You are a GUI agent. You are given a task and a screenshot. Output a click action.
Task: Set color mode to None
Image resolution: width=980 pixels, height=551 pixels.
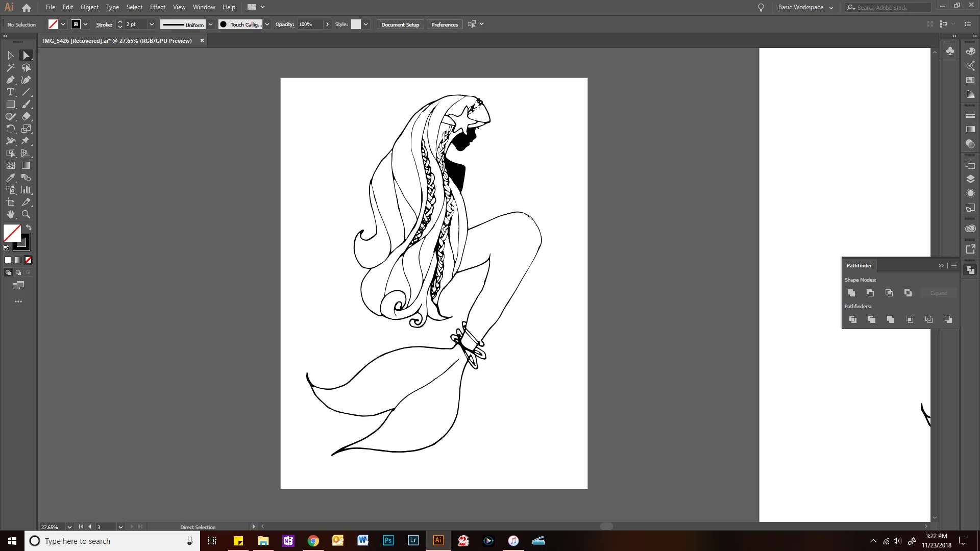click(29, 260)
